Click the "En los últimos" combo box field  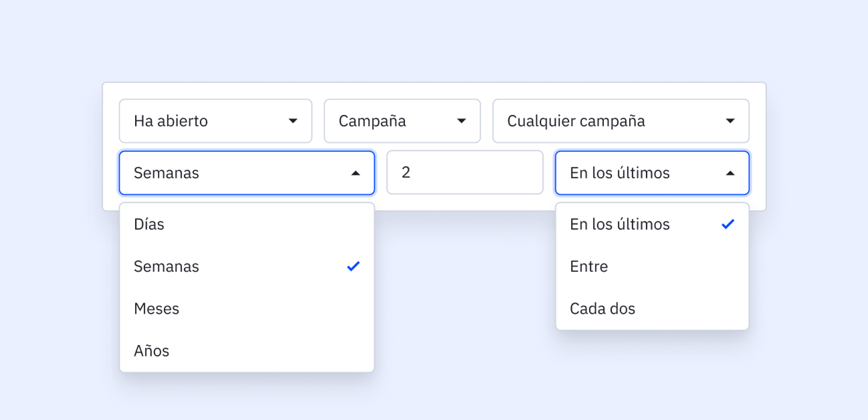pyautogui.click(x=640, y=173)
